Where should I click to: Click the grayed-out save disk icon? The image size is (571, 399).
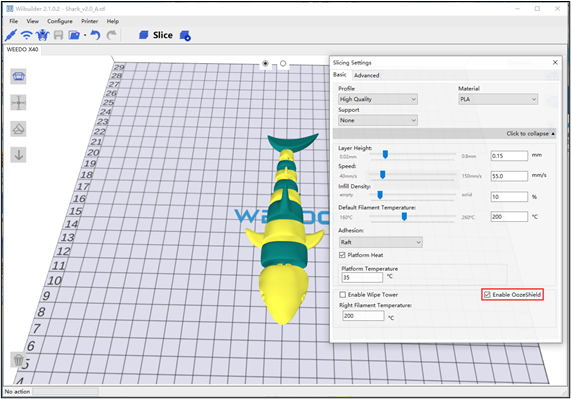click(58, 35)
